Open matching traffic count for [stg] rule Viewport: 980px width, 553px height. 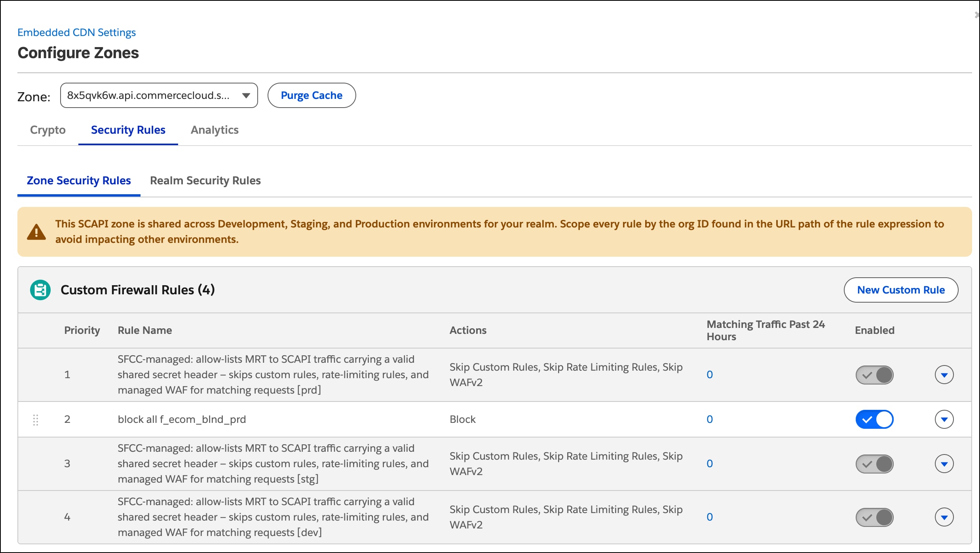(710, 464)
